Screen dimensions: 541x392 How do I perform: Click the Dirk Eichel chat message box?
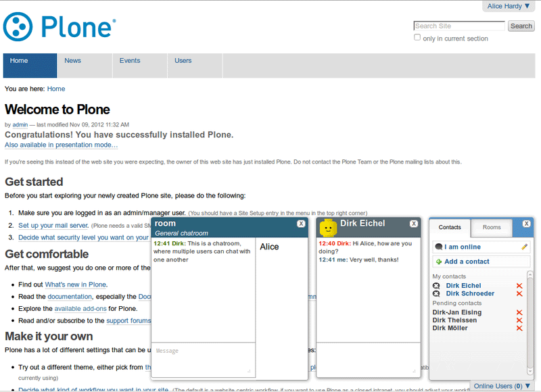(368, 360)
